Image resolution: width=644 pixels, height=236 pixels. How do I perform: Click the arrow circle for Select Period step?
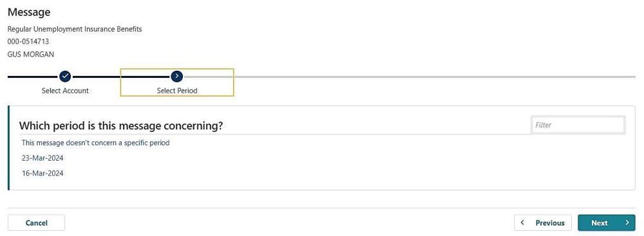point(177,77)
